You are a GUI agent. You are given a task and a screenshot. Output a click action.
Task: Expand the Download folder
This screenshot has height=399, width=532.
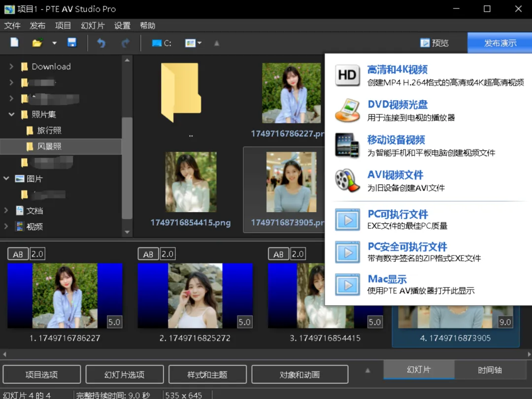coord(11,66)
